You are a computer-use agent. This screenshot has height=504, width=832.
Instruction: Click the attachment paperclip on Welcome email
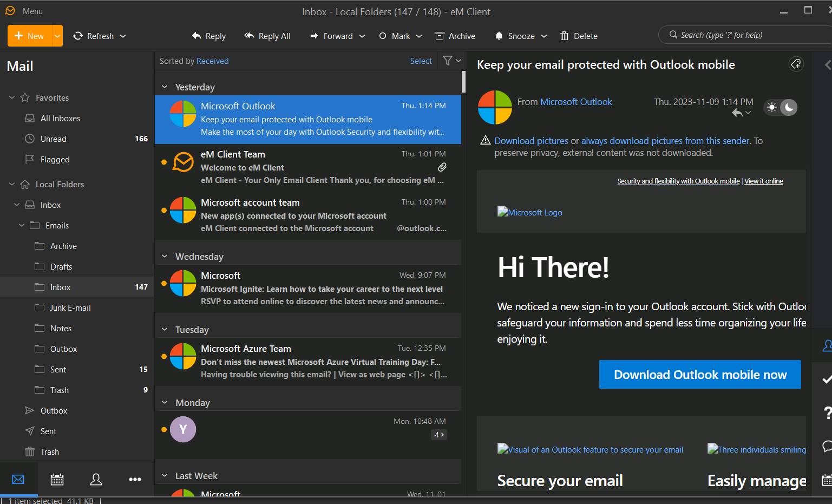pyautogui.click(x=442, y=167)
